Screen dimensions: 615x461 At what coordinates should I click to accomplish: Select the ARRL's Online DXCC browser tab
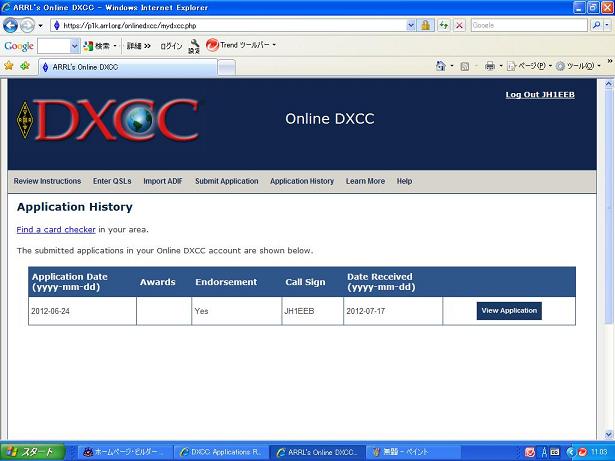click(128, 67)
